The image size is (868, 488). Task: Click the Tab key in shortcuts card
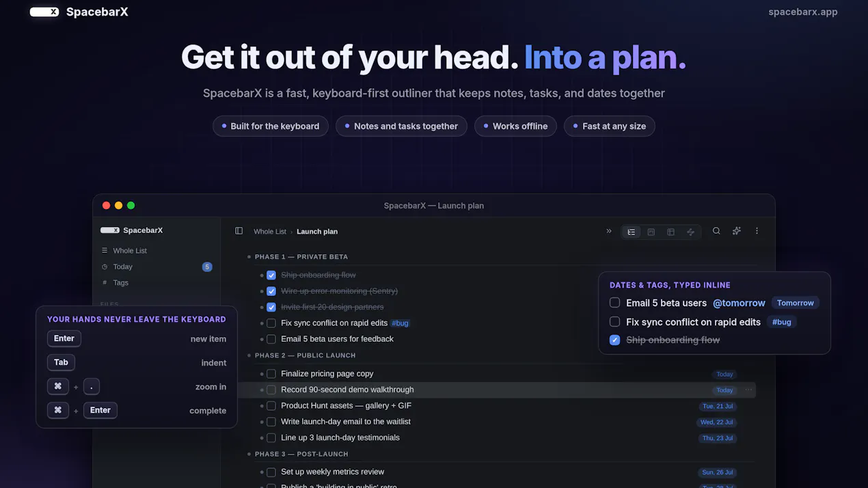click(x=61, y=362)
